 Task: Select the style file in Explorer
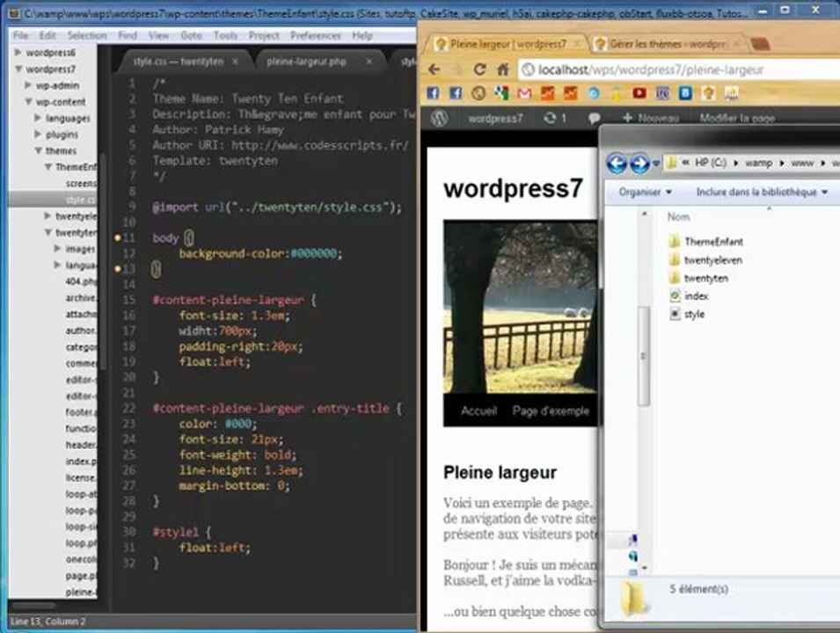tap(687, 315)
